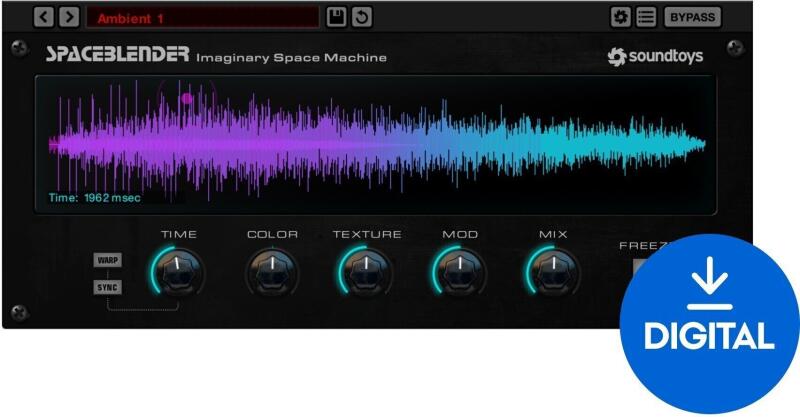
Task: Click the MOD knob
Action: click(x=460, y=271)
